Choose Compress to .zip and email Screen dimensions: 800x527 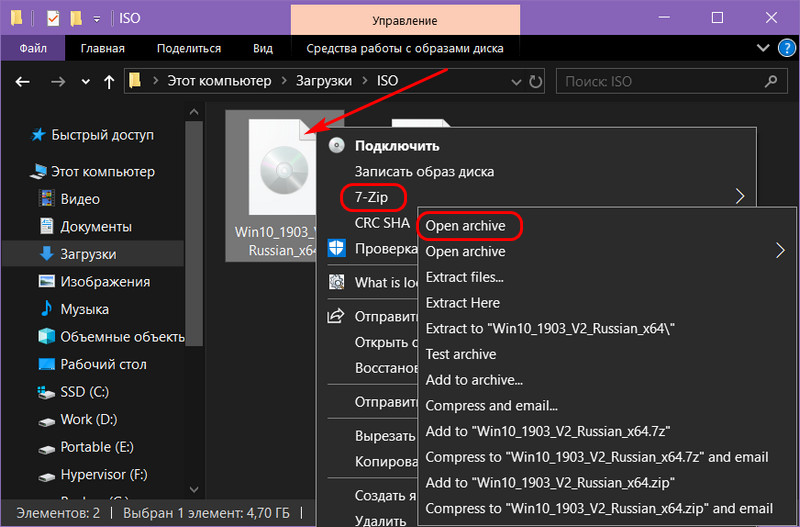coord(599,509)
